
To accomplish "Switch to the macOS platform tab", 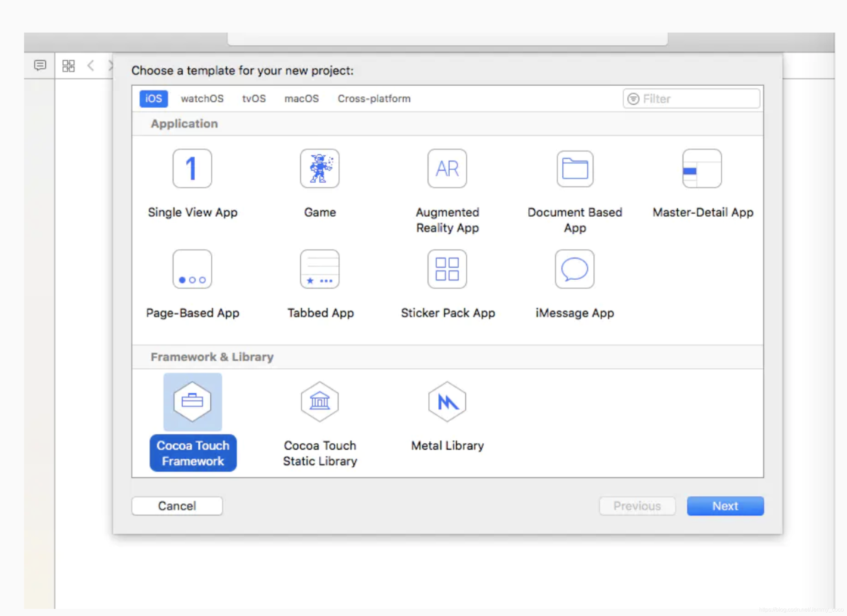I will coord(302,98).
